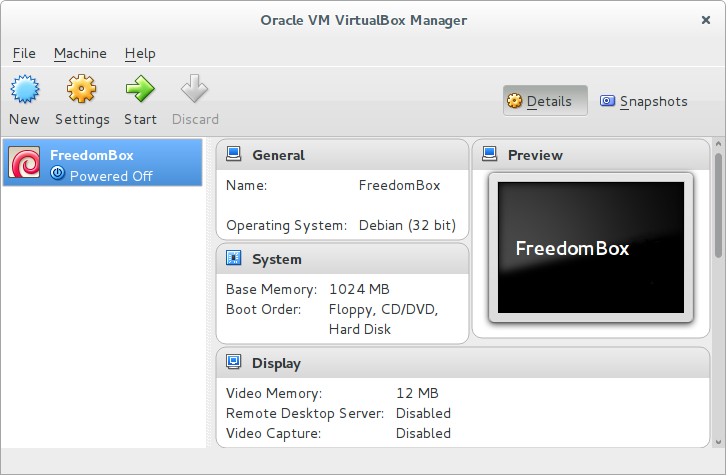Screen dimensions: 726x475
Task: Click the Preview section monitor icon
Action: pyautogui.click(x=489, y=154)
